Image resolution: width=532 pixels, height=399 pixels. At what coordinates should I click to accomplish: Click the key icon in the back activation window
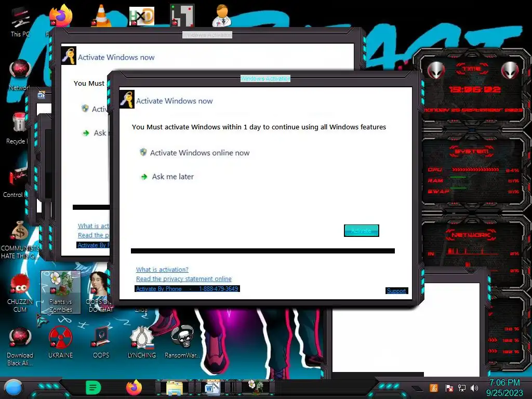tap(69, 56)
